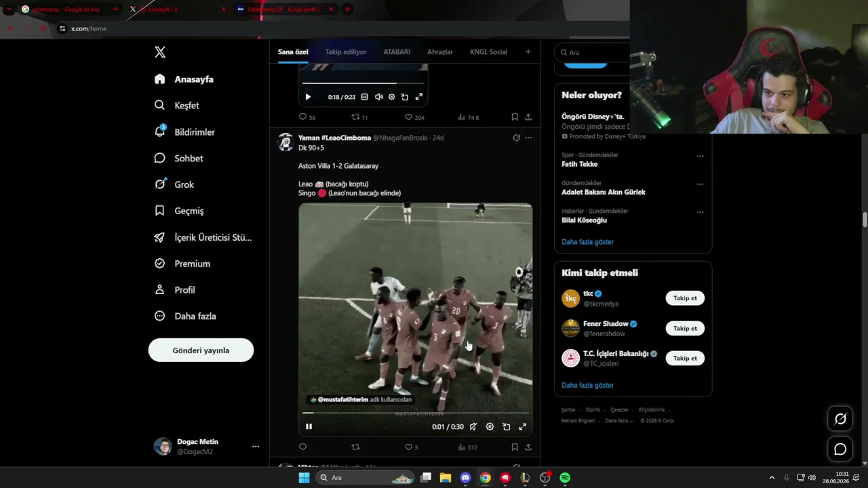The image size is (868, 488).
Task: Expand the Daha fazla sidebar menu
Action: tap(186, 316)
